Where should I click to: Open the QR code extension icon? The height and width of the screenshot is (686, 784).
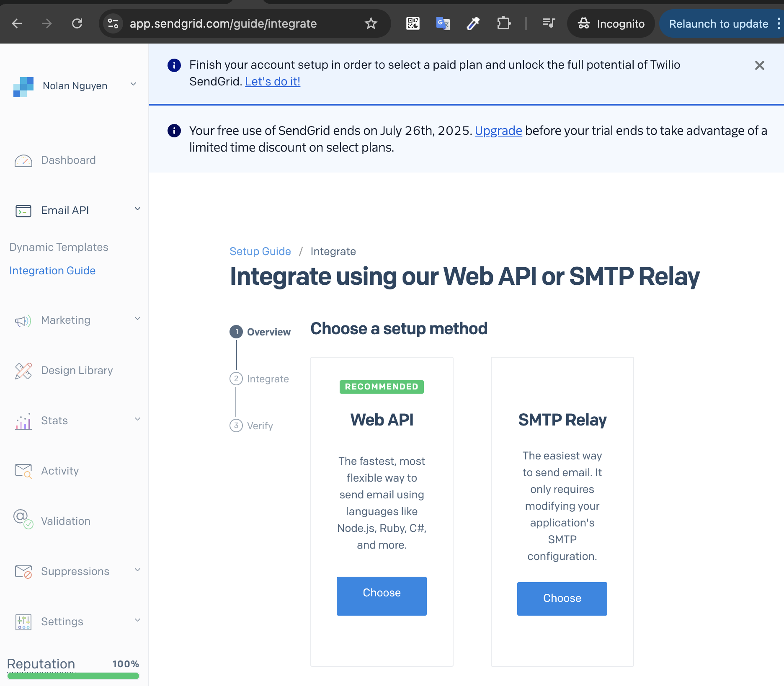(413, 23)
